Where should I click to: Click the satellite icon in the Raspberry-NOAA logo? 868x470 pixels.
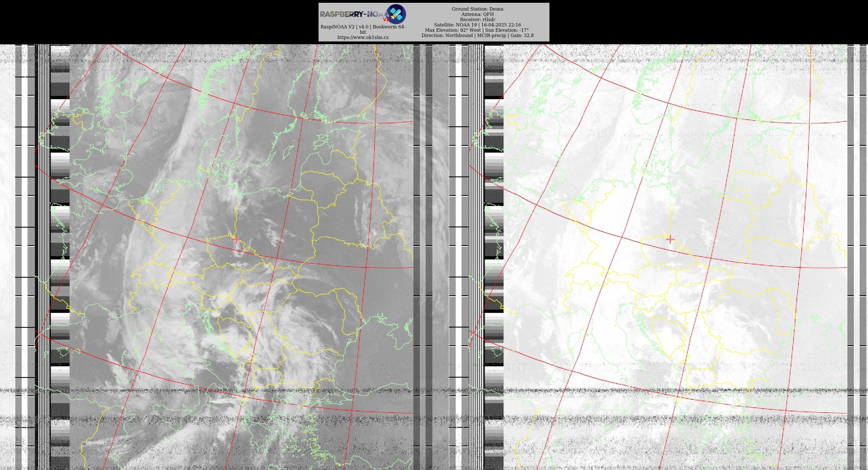[x=396, y=14]
